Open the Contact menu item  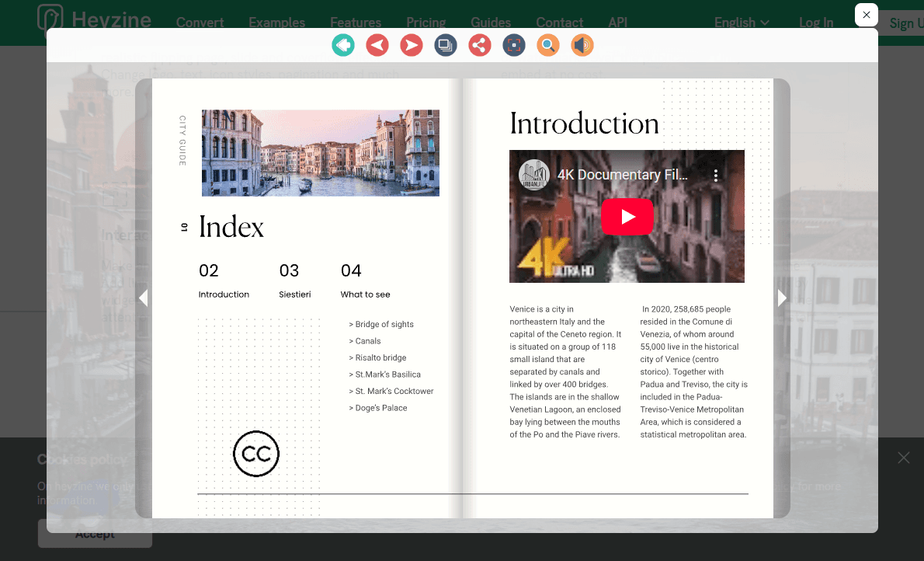pyautogui.click(x=559, y=23)
